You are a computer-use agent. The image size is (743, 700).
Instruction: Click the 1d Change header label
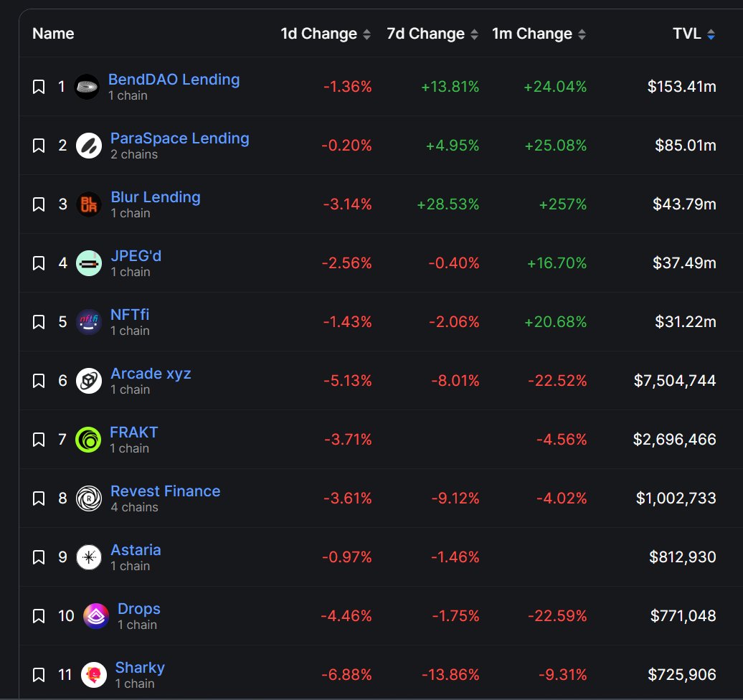click(x=319, y=34)
